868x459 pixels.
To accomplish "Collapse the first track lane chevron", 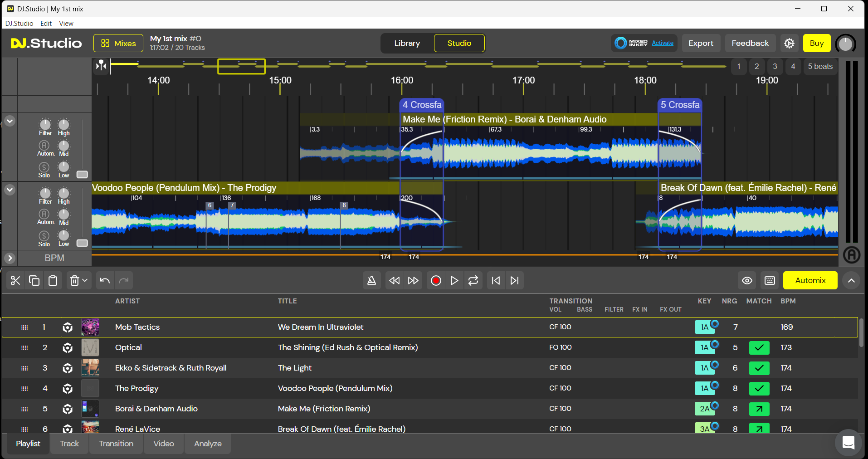I will coord(10,121).
